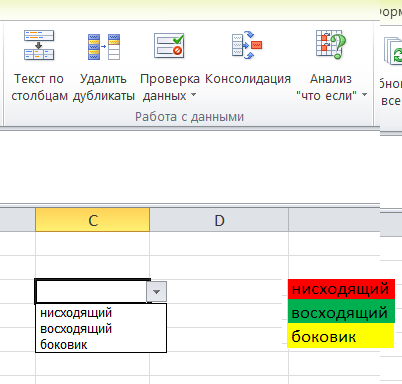Click the Работа с данными group label
This screenshot has height=384, width=402.
[x=189, y=117]
